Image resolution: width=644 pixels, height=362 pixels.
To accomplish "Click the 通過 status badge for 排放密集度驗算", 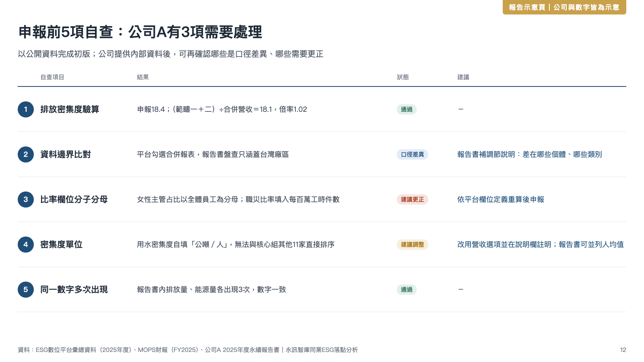I will (407, 109).
